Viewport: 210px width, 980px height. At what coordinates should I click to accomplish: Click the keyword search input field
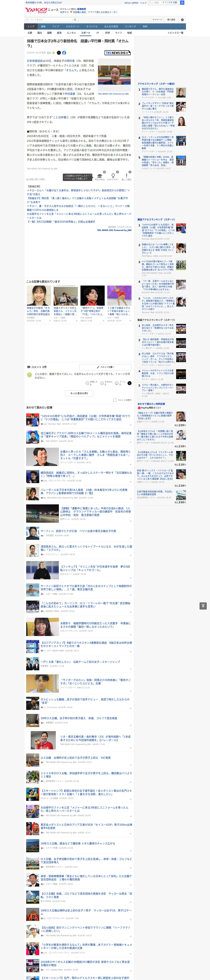tap(49, 20)
